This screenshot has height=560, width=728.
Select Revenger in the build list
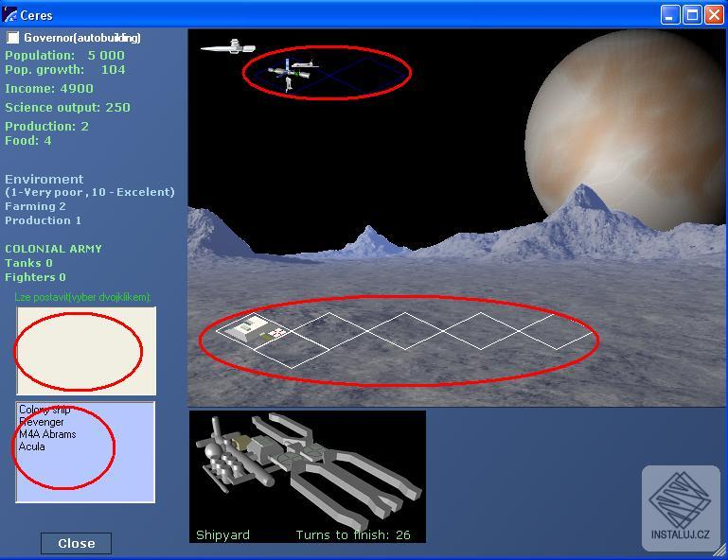coord(42,422)
